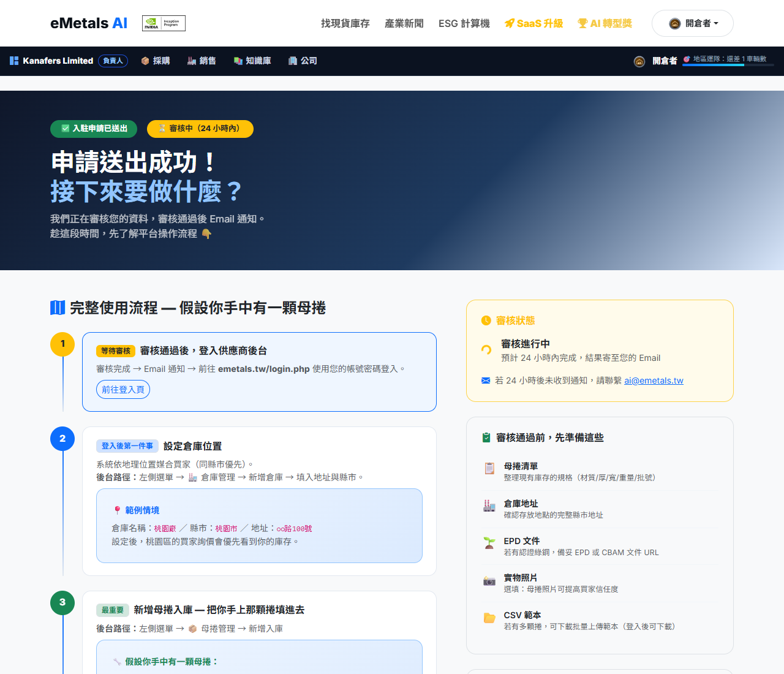Click the books icon beside 知識庫
The image size is (784, 674).
tap(238, 61)
